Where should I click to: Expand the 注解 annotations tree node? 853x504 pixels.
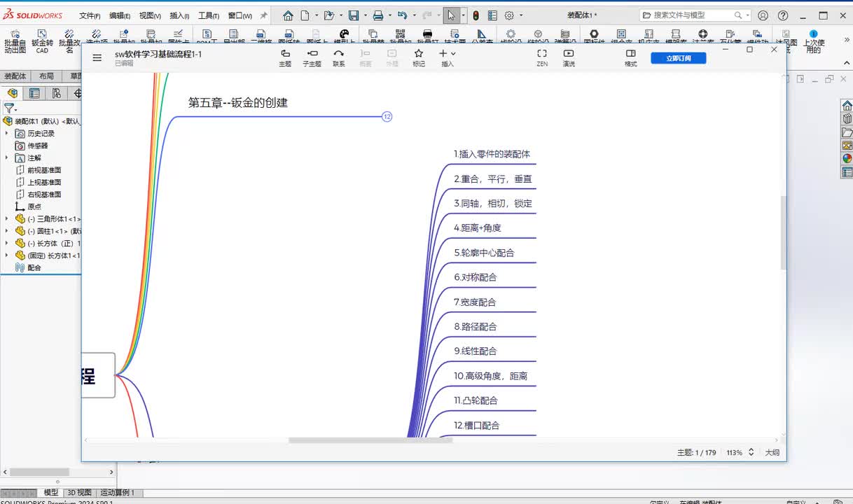pos(7,158)
